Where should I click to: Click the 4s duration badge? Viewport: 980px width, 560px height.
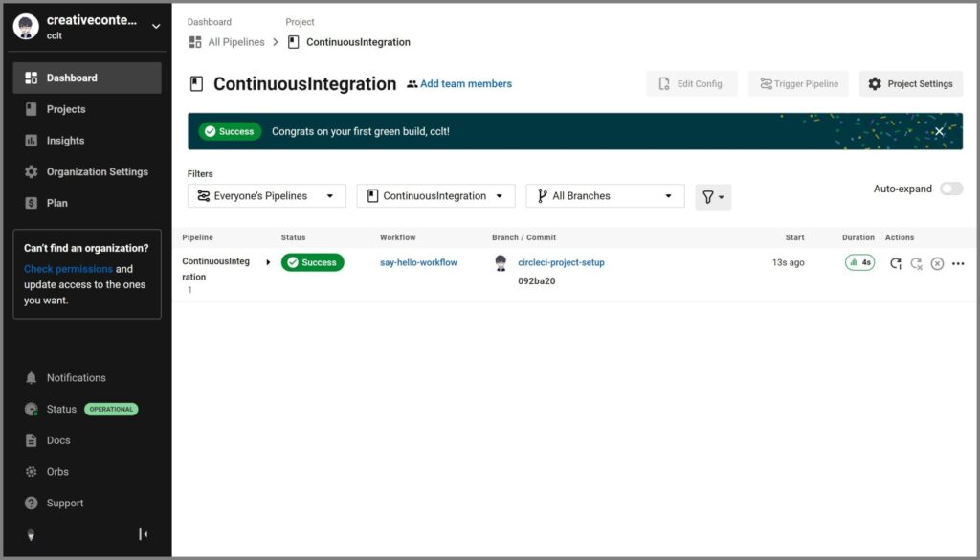(x=859, y=262)
